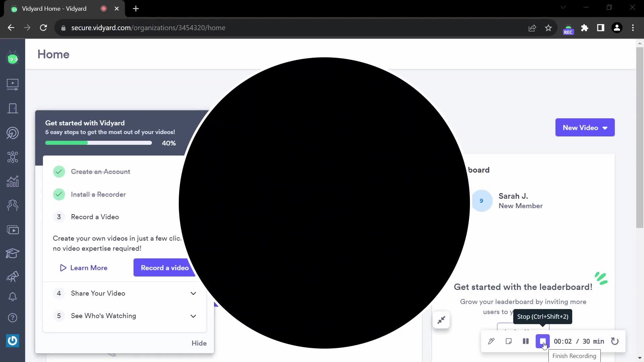Bookmark this page with star icon
Image resolution: width=644 pixels, height=362 pixels.
point(548,28)
